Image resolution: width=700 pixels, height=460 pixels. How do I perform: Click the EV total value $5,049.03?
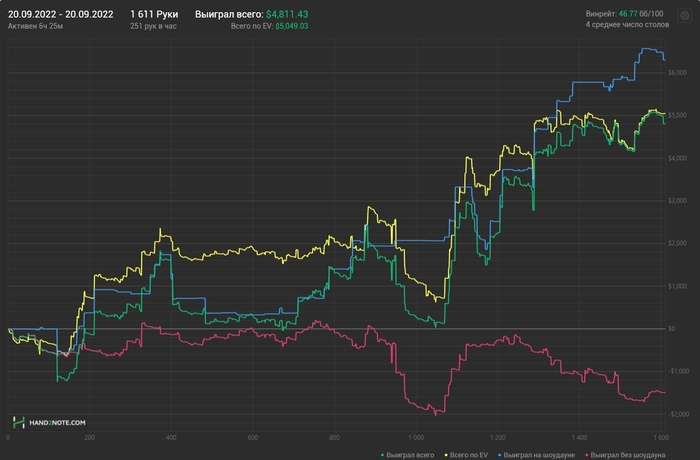click(292, 26)
